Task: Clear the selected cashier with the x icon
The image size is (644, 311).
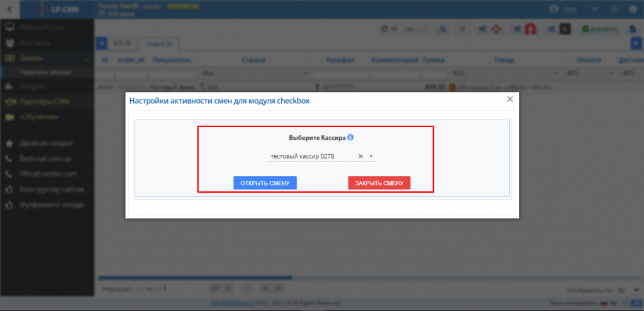Action: [360, 156]
